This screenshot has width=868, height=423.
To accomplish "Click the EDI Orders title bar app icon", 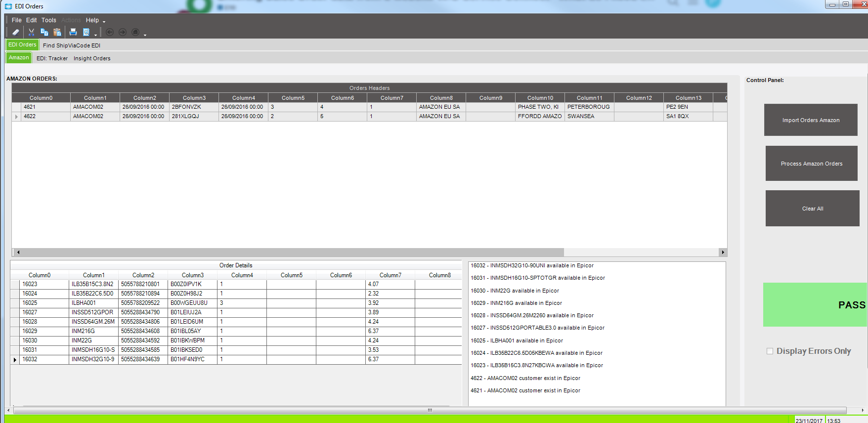I will tap(8, 6).
